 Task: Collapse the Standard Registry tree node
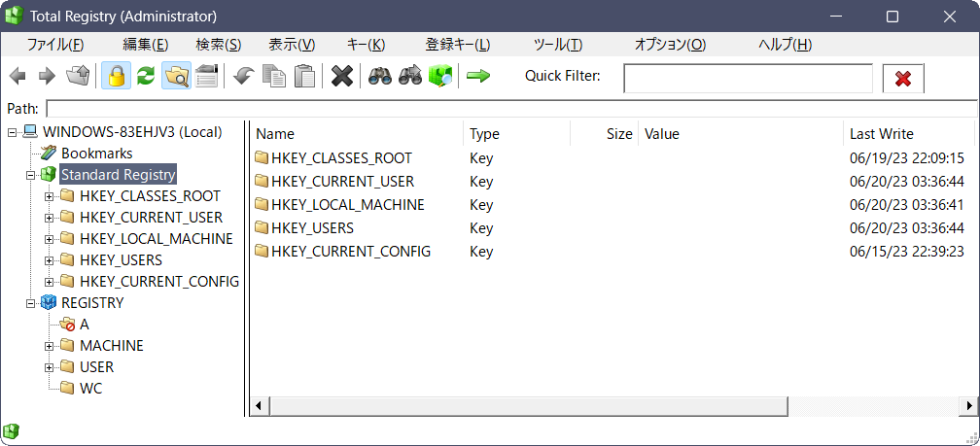pyautogui.click(x=30, y=176)
